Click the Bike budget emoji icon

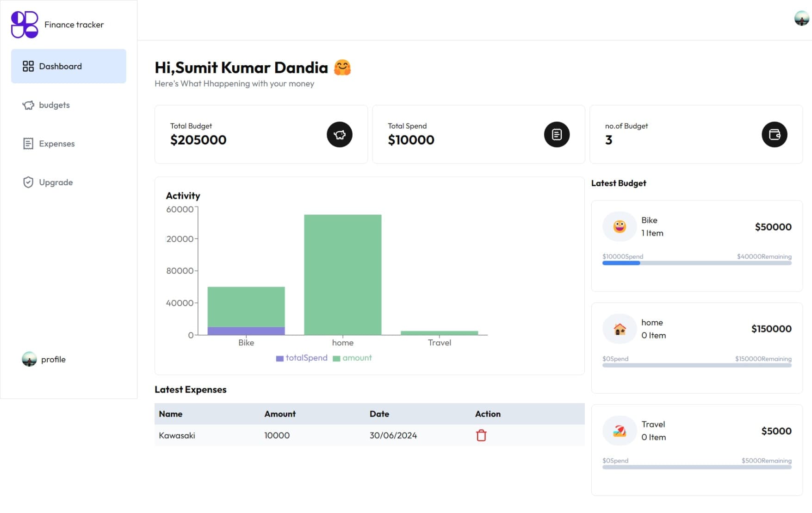pyautogui.click(x=620, y=226)
